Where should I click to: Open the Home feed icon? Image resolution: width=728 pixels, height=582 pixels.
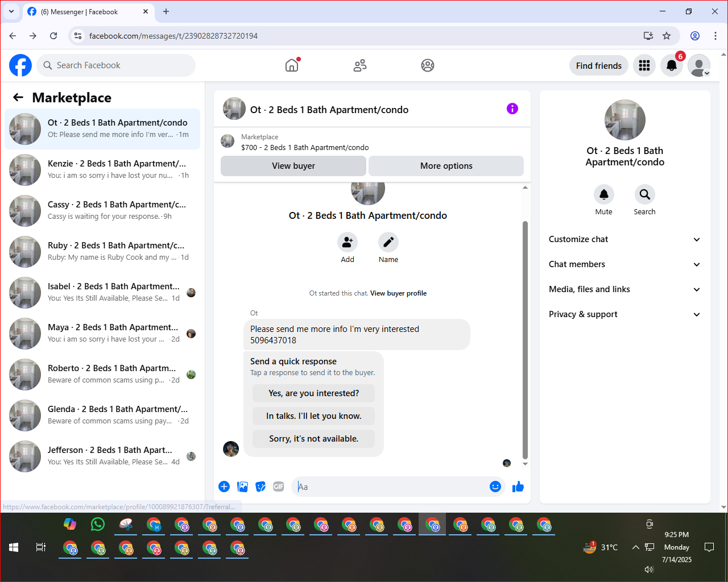(292, 65)
